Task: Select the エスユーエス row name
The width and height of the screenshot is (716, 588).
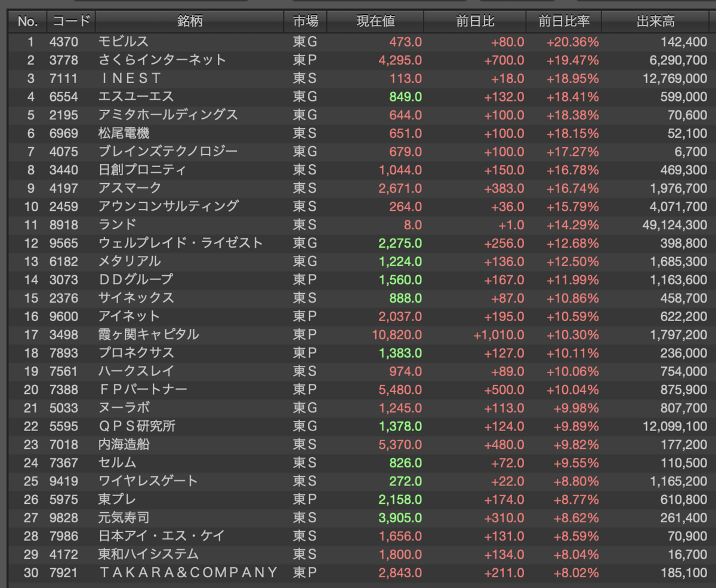Action: [136, 97]
